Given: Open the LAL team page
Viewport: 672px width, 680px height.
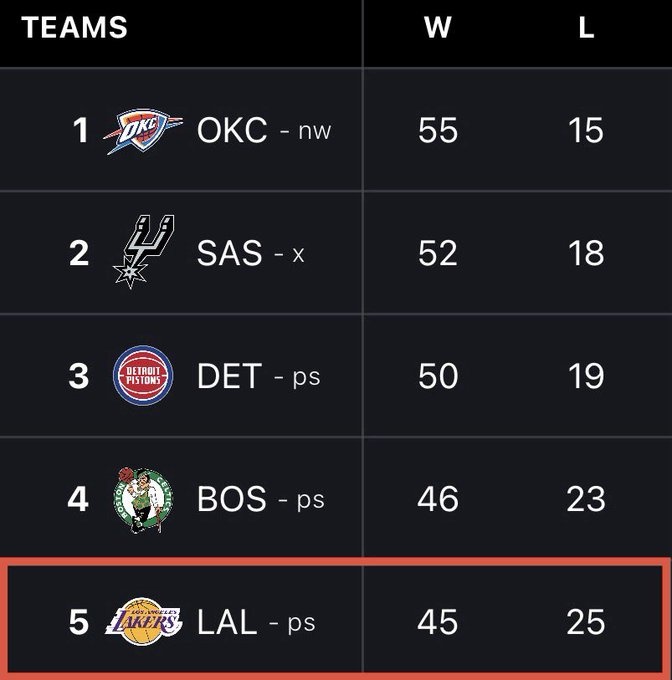Looking at the screenshot, I should click(x=227, y=621).
